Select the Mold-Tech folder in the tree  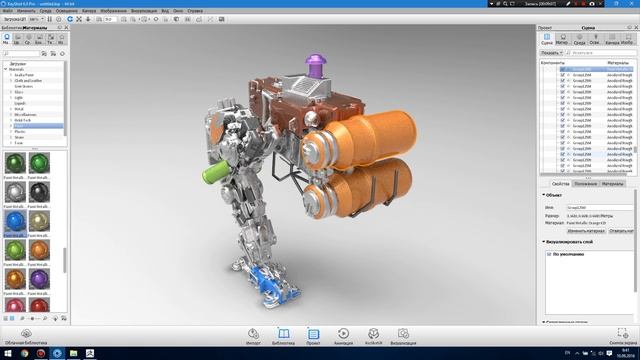(22, 120)
